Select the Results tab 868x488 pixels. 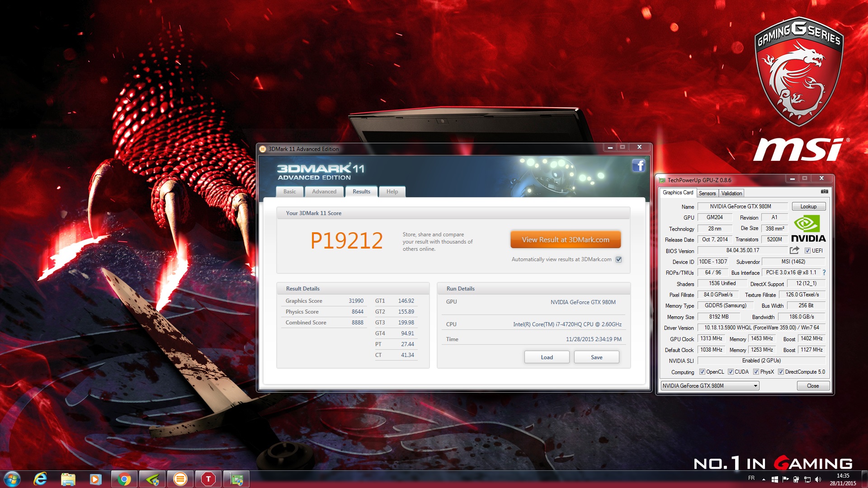coord(362,192)
